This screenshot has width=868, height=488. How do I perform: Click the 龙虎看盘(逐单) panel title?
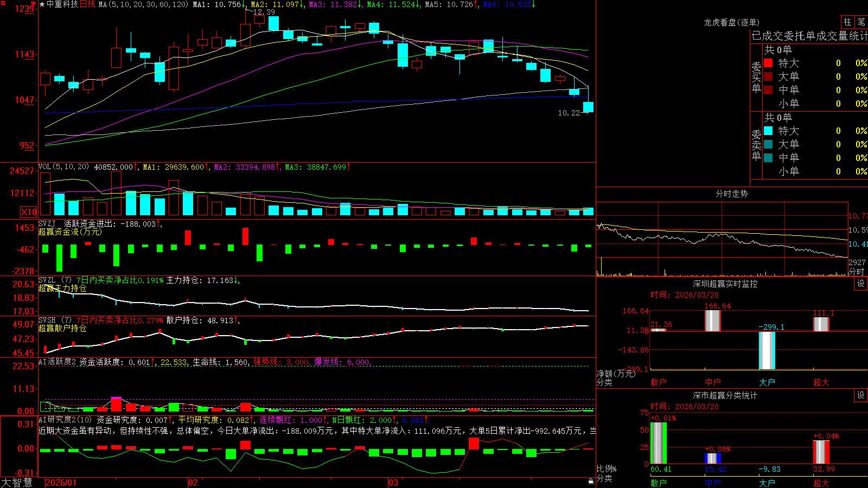click(732, 22)
